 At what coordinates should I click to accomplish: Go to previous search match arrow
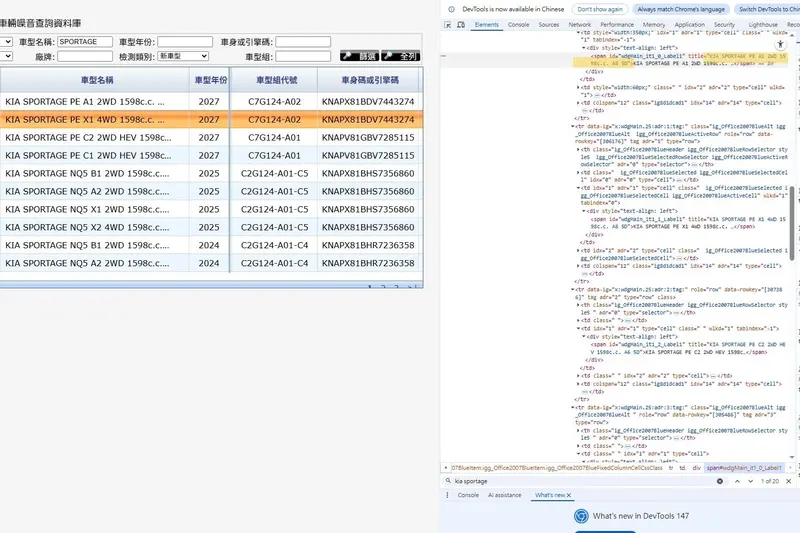click(739, 481)
